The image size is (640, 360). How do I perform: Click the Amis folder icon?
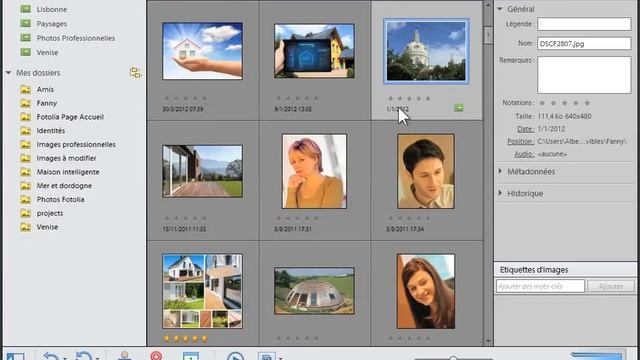(26, 89)
